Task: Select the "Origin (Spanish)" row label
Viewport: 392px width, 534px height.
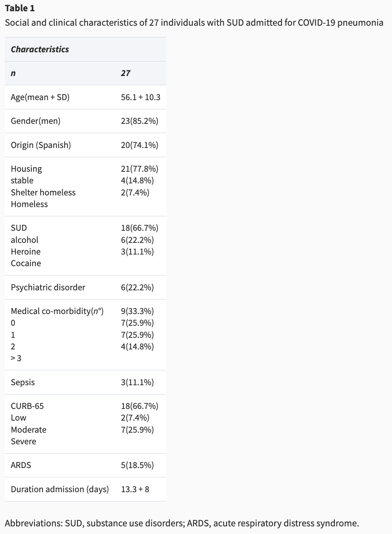Action: coord(41,145)
